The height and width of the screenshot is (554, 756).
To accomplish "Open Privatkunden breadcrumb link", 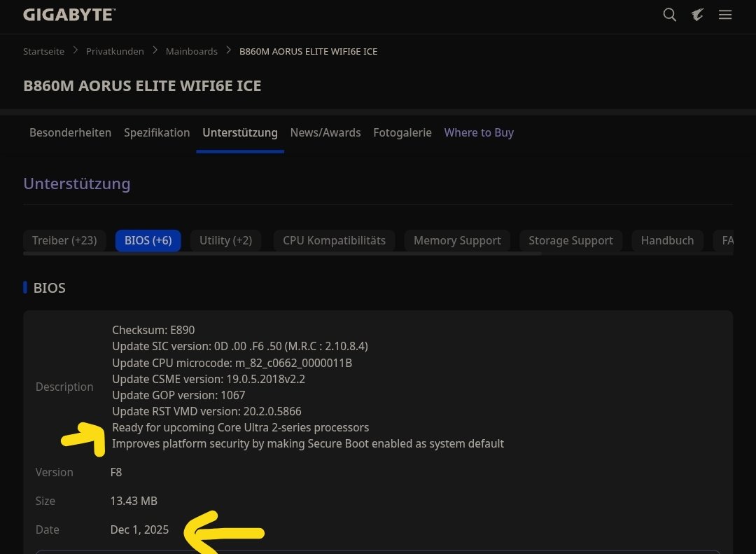I will (x=115, y=51).
